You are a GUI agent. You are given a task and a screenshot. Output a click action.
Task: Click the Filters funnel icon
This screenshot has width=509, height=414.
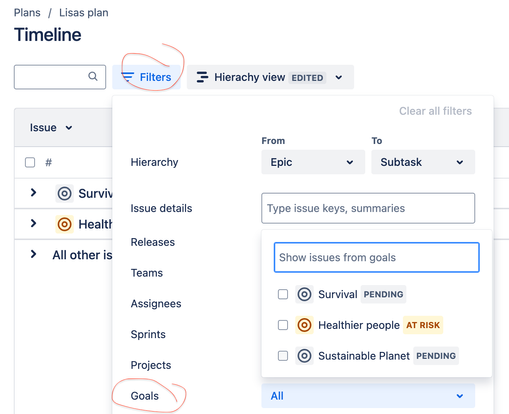pos(127,77)
